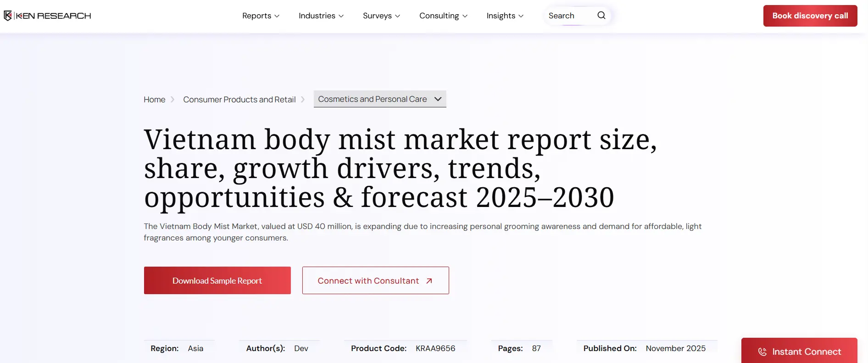Click Connect with Consultant button

pos(376,280)
